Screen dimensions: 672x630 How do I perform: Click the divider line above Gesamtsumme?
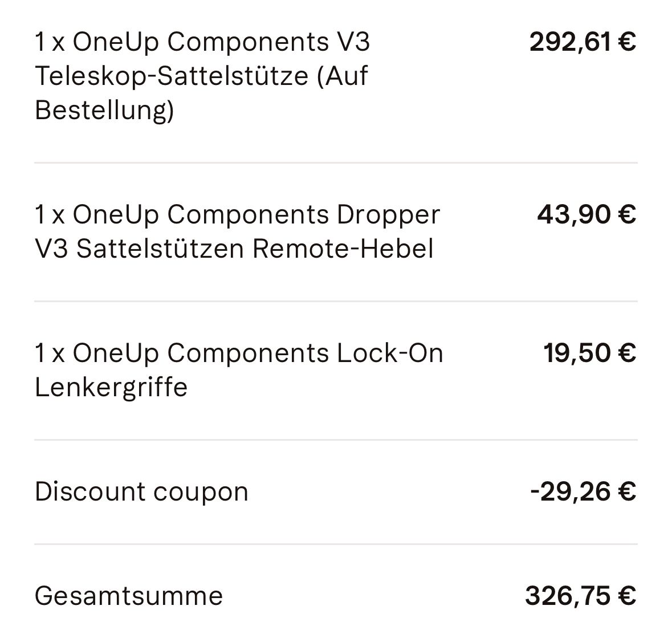coord(336,544)
